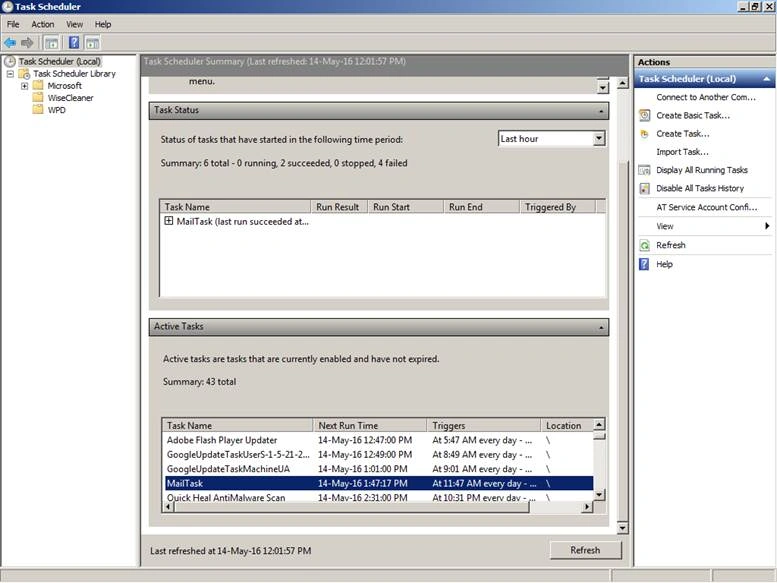Click the Disable All Tasks History icon
The image size is (777, 583).
point(644,188)
